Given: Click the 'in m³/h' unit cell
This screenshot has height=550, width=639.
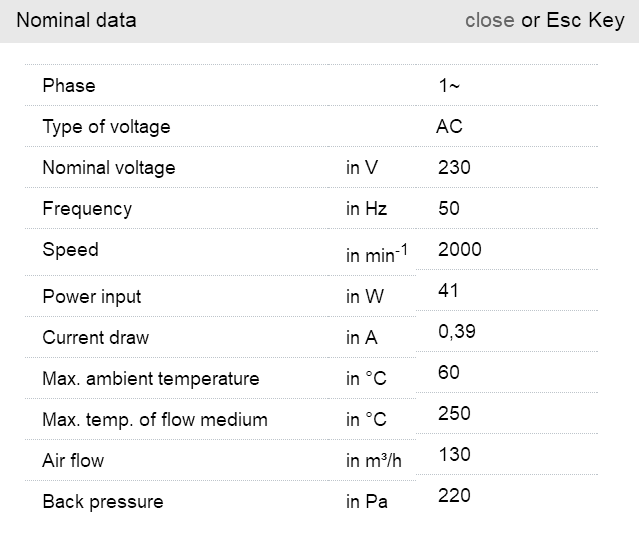Looking at the screenshot, I should coord(373,461).
